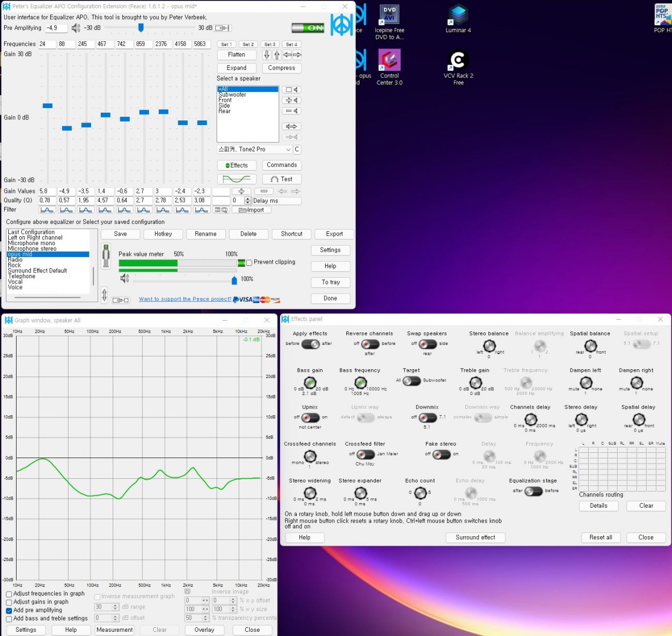The width and height of the screenshot is (672, 636).
Task: Toggle the Equalization stage switch
Action: (533, 491)
